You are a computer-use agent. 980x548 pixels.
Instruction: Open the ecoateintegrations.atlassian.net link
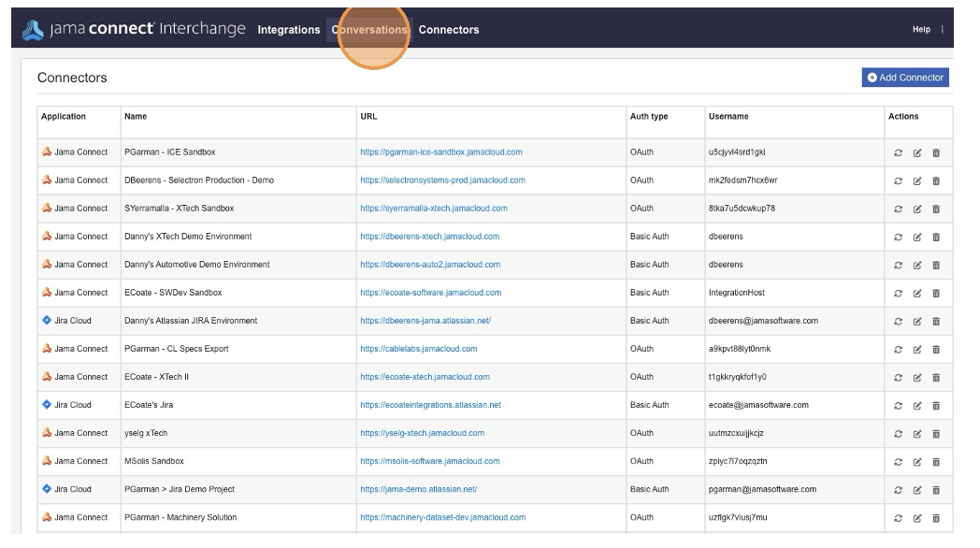(x=431, y=405)
